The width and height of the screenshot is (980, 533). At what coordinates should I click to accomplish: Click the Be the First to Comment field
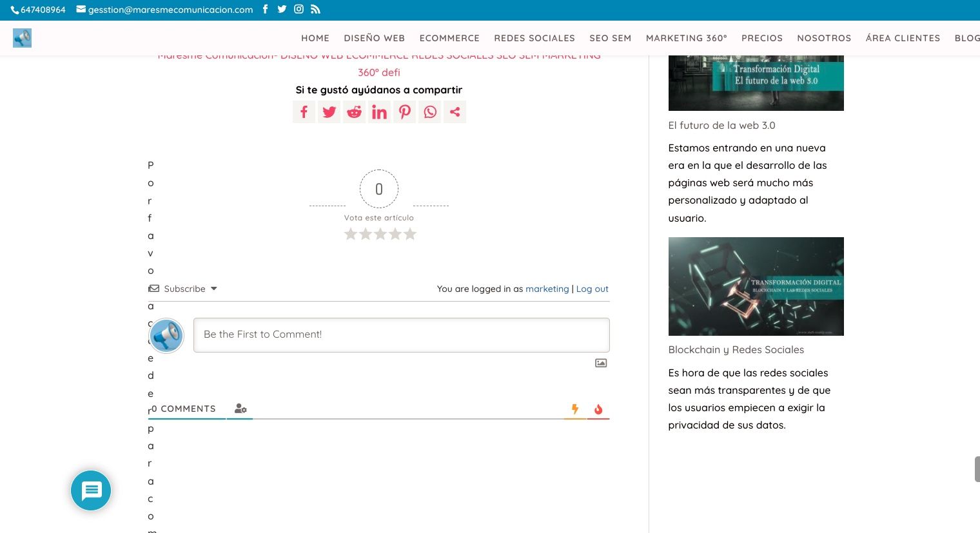click(x=402, y=334)
